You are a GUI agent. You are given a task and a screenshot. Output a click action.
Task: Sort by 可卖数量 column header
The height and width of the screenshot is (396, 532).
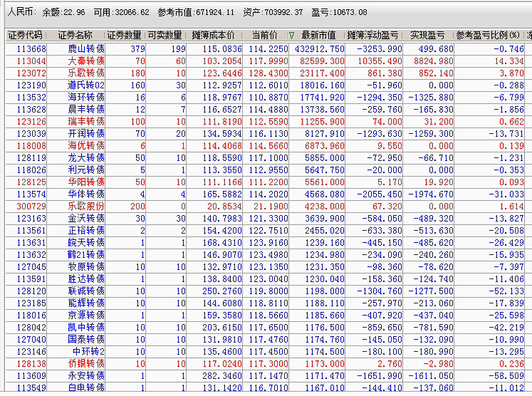click(x=165, y=36)
